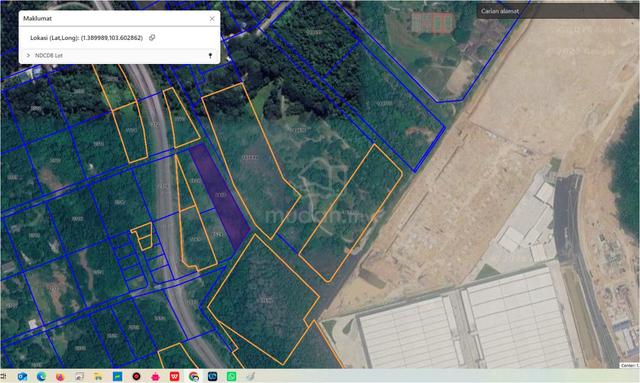This screenshot has height=383, width=640.
Task: Open WhatsApp from the taskbar
Action: point(231,376)
